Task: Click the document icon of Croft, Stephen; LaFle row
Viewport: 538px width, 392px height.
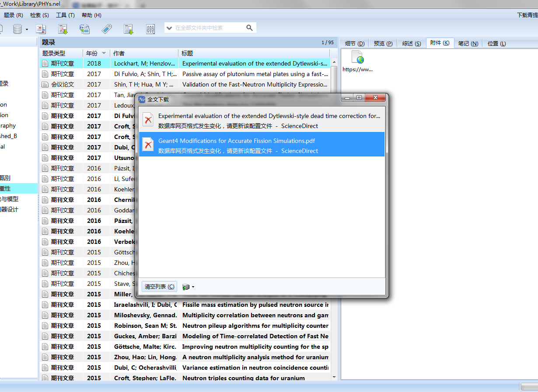Action: pyautogui.click(x=45, y=378)
